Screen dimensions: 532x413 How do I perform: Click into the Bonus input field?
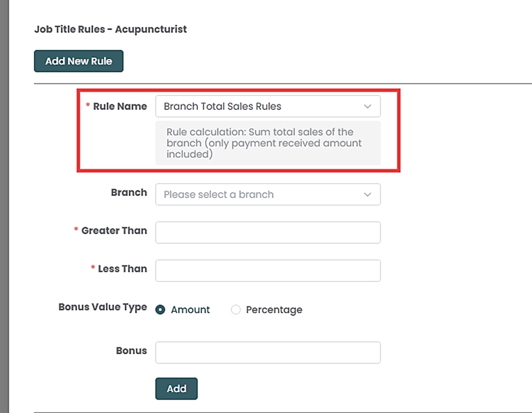[x=268, y=352]
